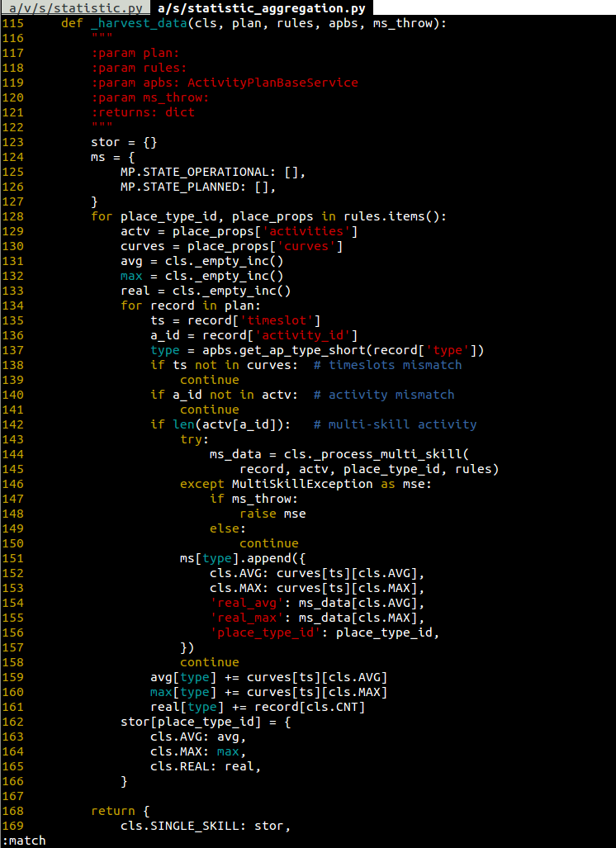Image resolution: width=616 pixels, height=848 pixels.
Task: Click 'raise mse' statement
Action: [x=272, y=514]
